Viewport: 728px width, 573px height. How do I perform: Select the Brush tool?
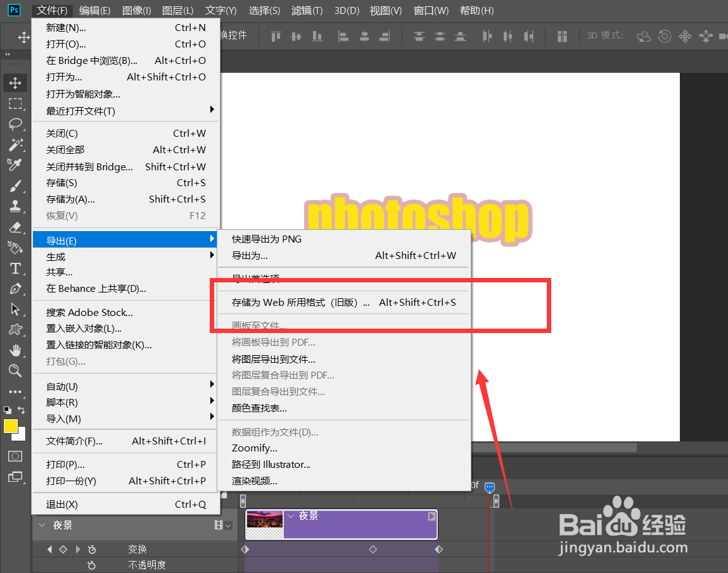pyautogui.click(x=15, y=186)
